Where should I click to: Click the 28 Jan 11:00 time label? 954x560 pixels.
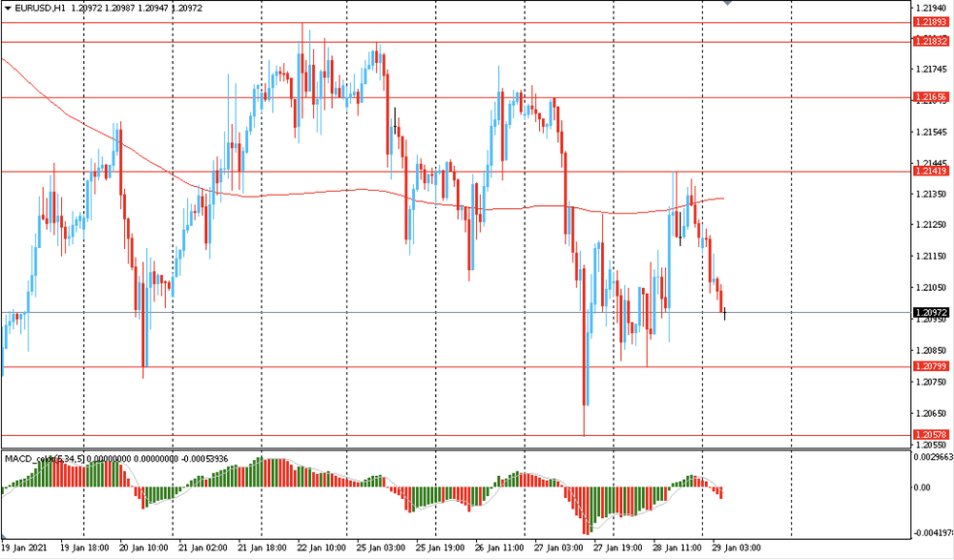(x=677, y=548)
